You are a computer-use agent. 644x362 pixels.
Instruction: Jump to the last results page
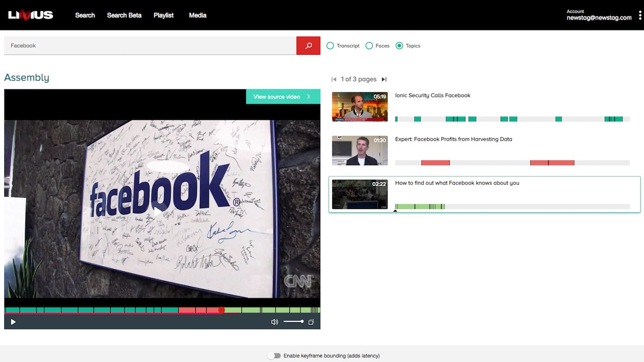click(x=384, y=79)
